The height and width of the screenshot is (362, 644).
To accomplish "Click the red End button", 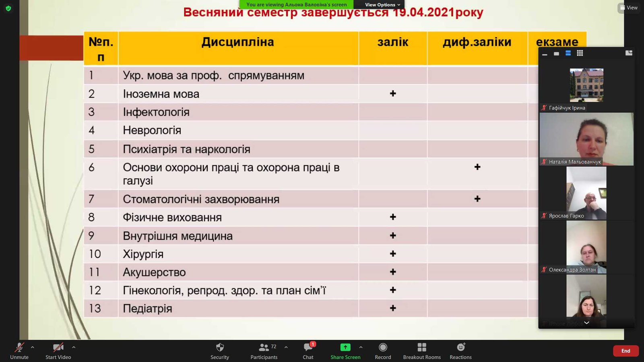I will pos(625,351).
